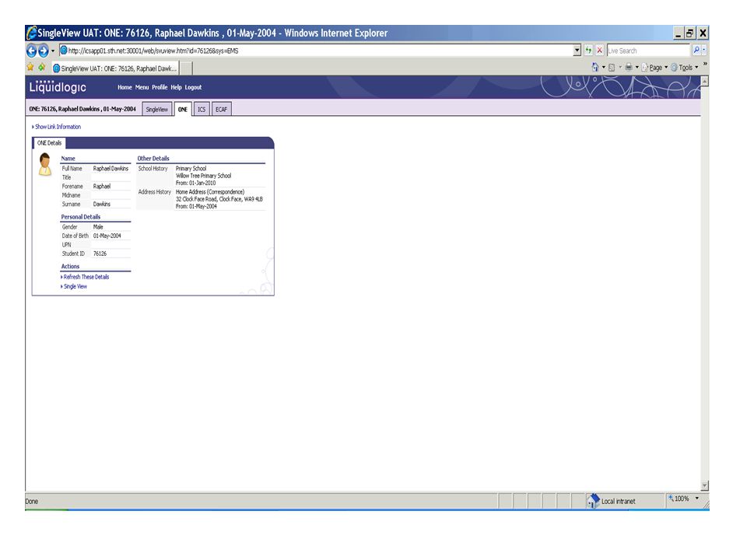Open the Single View action link
Screen dimensions: 747x560
coord(74,286)
